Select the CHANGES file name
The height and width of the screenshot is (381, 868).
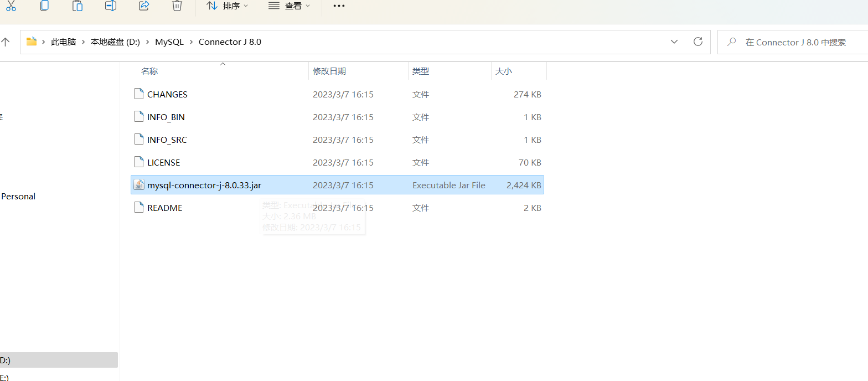167,95
